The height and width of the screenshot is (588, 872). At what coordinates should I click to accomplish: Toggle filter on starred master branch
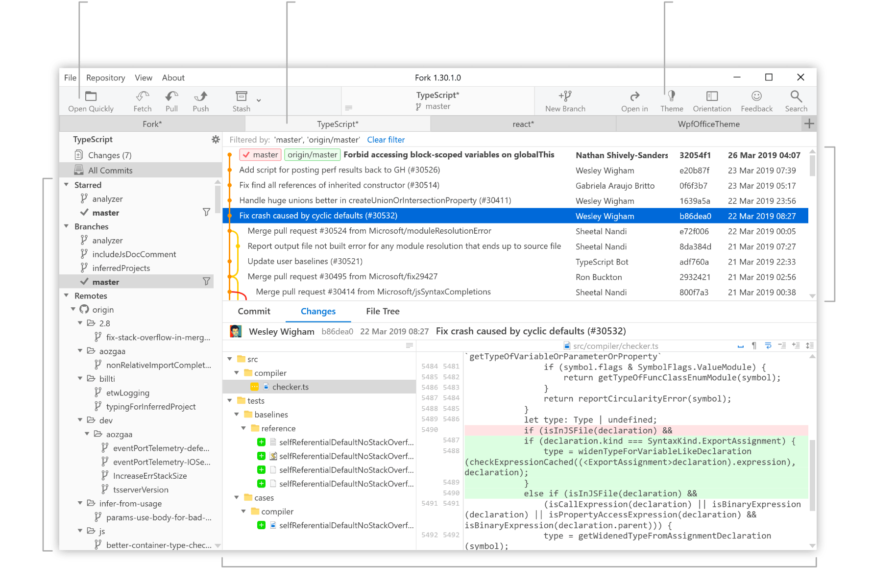(x=206, y=212)
